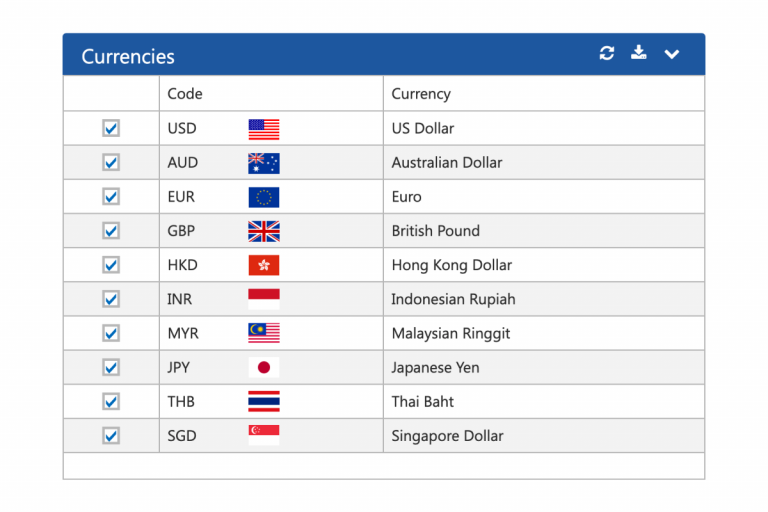Viewport: 768px width, 512px height.
Task: Click the United Kingdom flag icon
Action: pos(264,232)
